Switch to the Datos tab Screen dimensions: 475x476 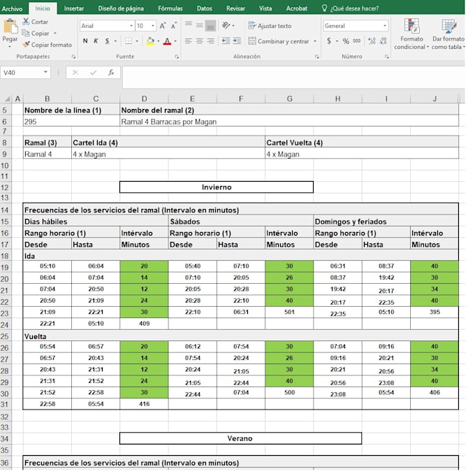[x=205, y=8]
